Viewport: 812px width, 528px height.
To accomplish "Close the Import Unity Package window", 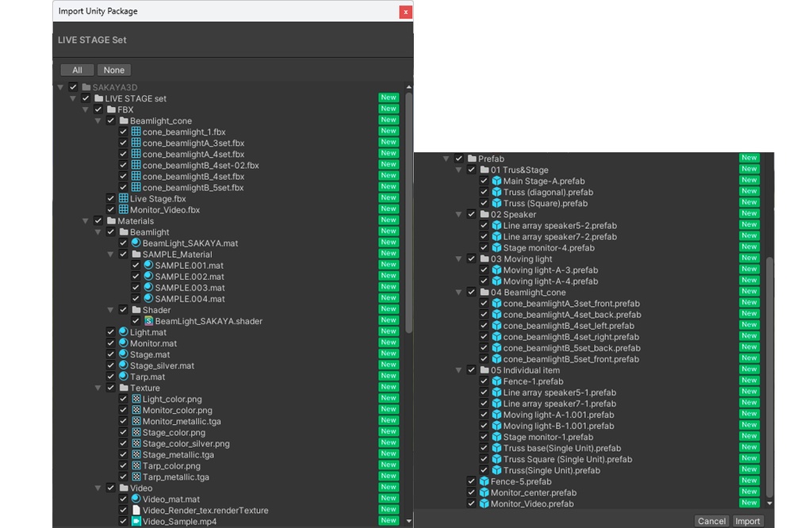I will click(x=405, y=12).
